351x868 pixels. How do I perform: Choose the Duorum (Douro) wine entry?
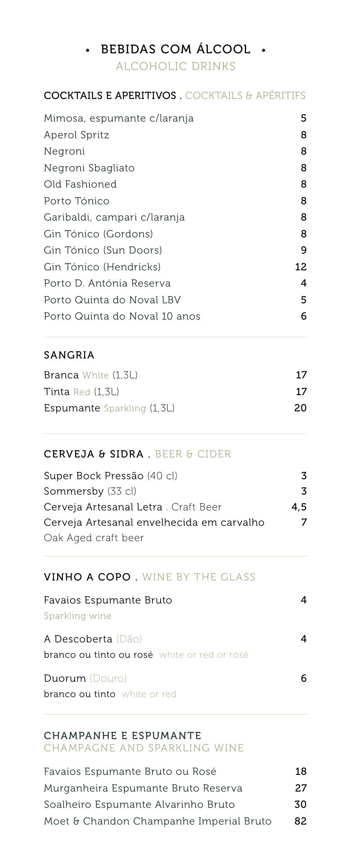click(85, 679)
